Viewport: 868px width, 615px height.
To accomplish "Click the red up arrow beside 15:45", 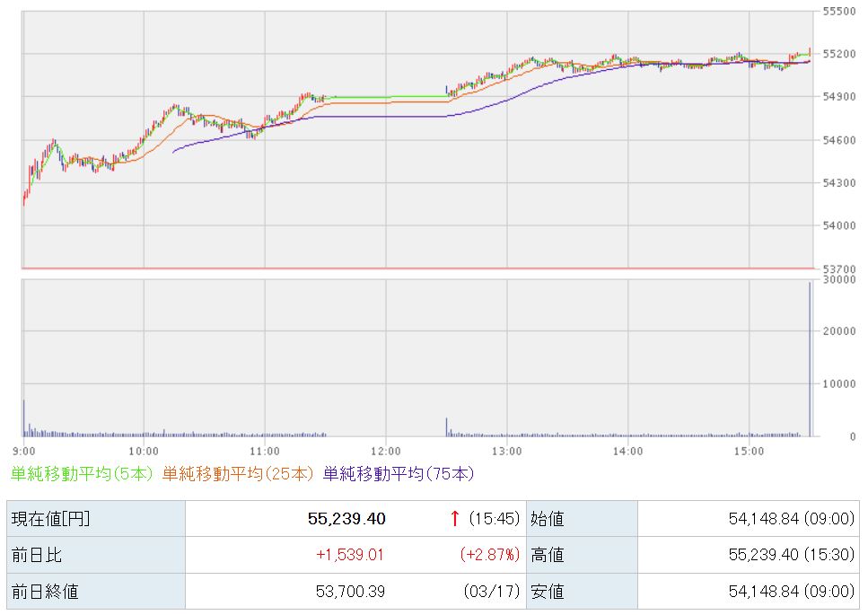I will pyautogui.click(x=455, y=518).
